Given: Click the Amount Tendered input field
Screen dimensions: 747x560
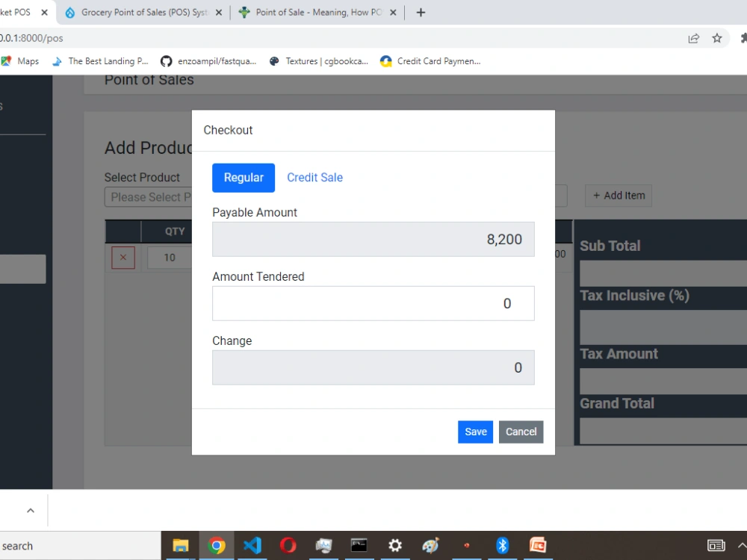Looking at the screenshot, I should [x=373, y=303].
